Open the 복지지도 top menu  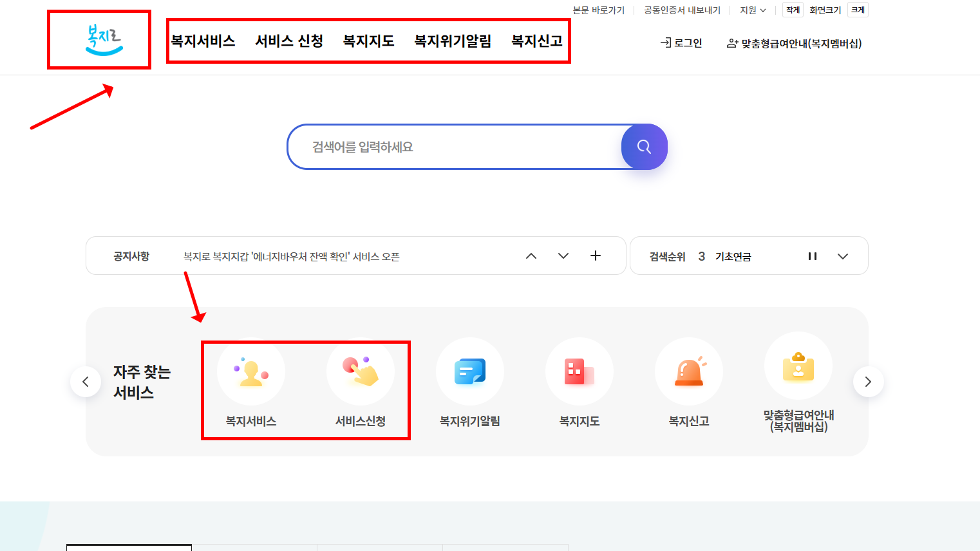pos(368,41)
